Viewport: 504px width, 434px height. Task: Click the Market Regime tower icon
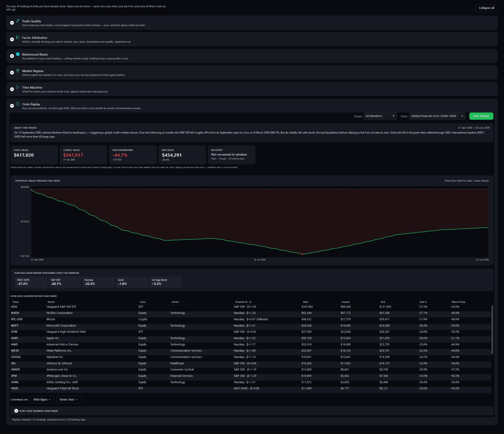[18, 71]
